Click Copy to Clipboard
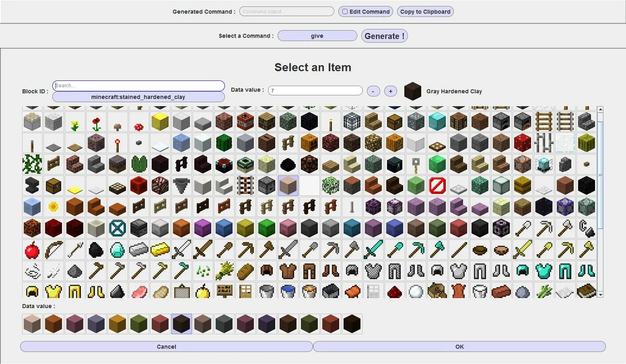 click(425, 12)
